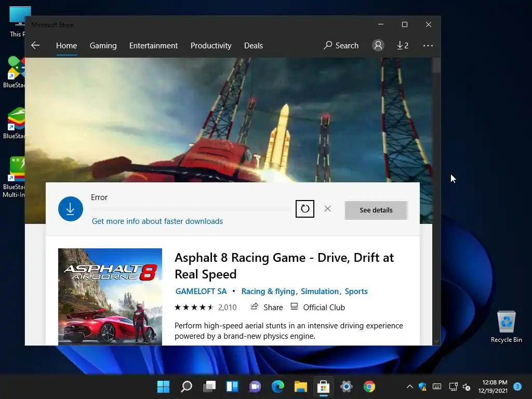This screenshot has height=399, width=532.
Task: Click the touch keyboard tray icon
Action: click(x=437, y=387)
